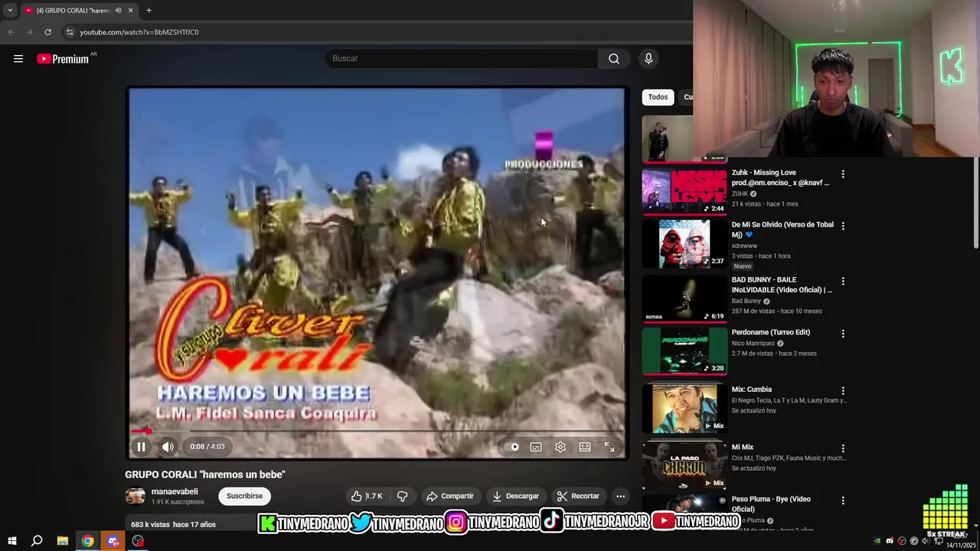Screen dimensions: 980x551
Task: Open the player settings gear
Action: tap(560, 447)
